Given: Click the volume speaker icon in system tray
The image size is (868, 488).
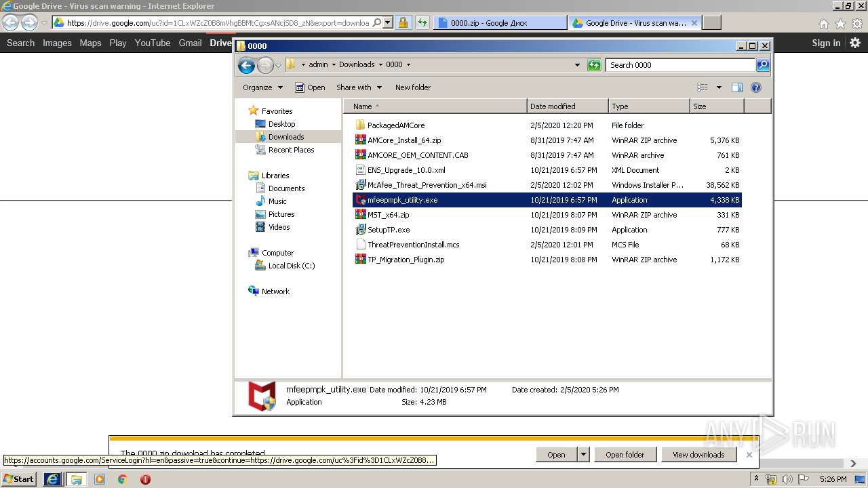Looking at the screenshot, I should (x=787, y=479).
